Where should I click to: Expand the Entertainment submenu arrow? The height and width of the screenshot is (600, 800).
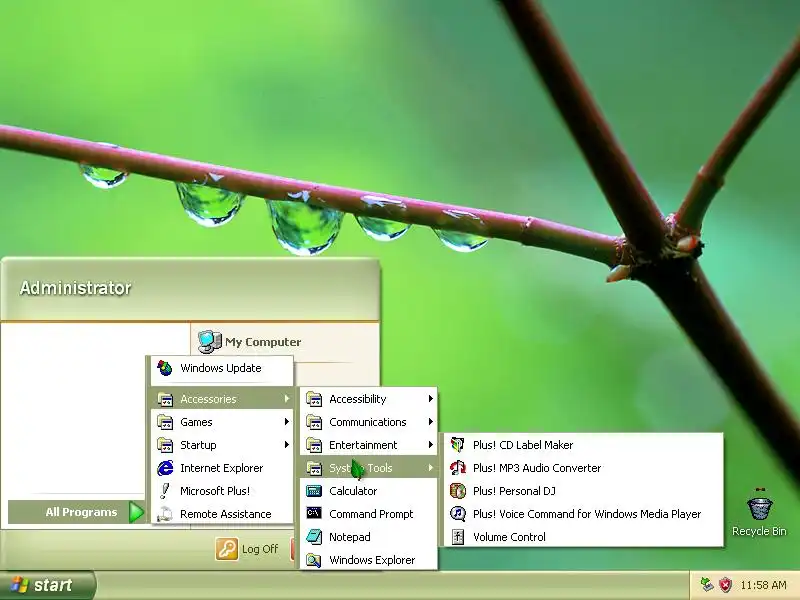431,444
